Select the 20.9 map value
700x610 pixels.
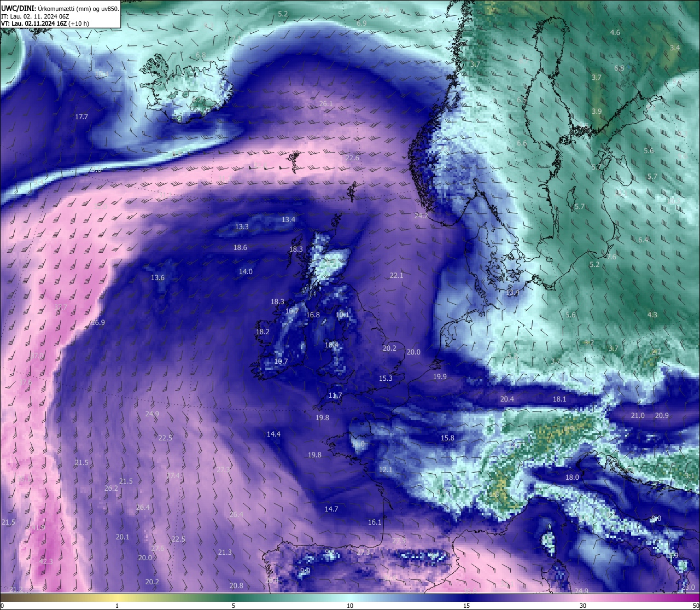click(662, 415)
